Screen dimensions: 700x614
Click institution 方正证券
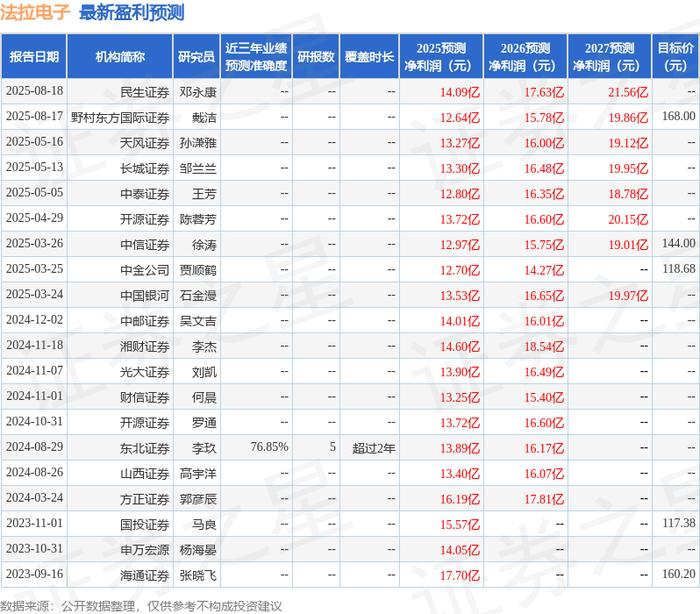(x=145, y=500)
